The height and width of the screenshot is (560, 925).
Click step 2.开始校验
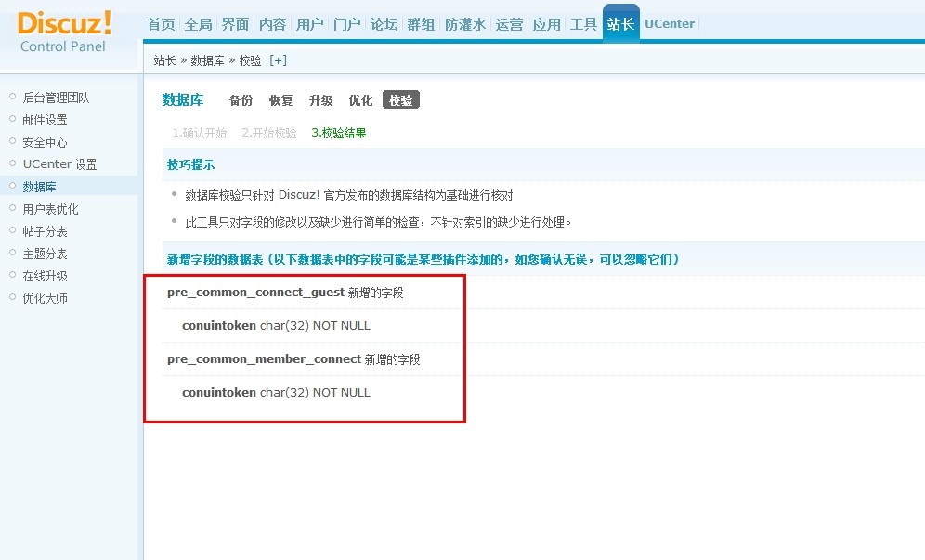pos(269,133)
